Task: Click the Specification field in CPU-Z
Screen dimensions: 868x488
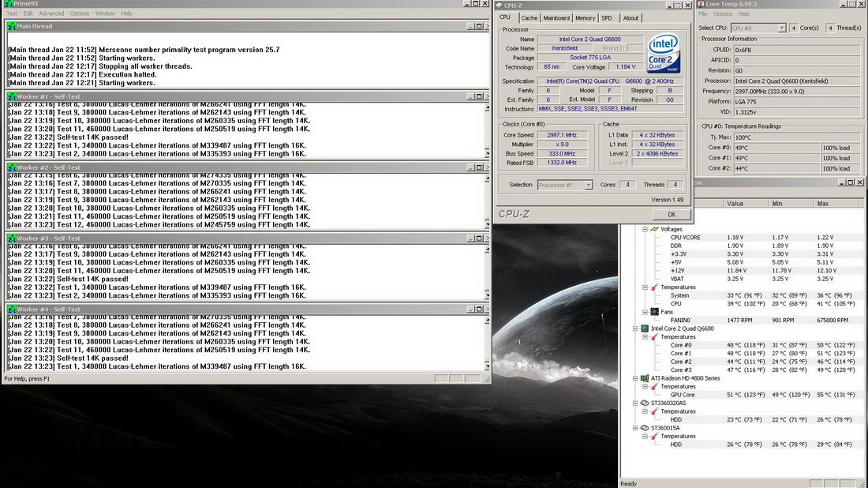Action: (x=610, y=81)
